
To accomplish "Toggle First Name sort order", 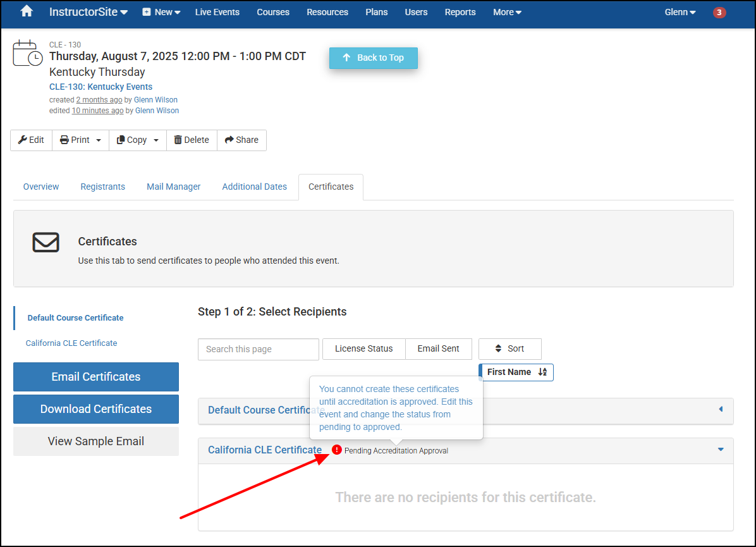I will (x=516, y=372).
